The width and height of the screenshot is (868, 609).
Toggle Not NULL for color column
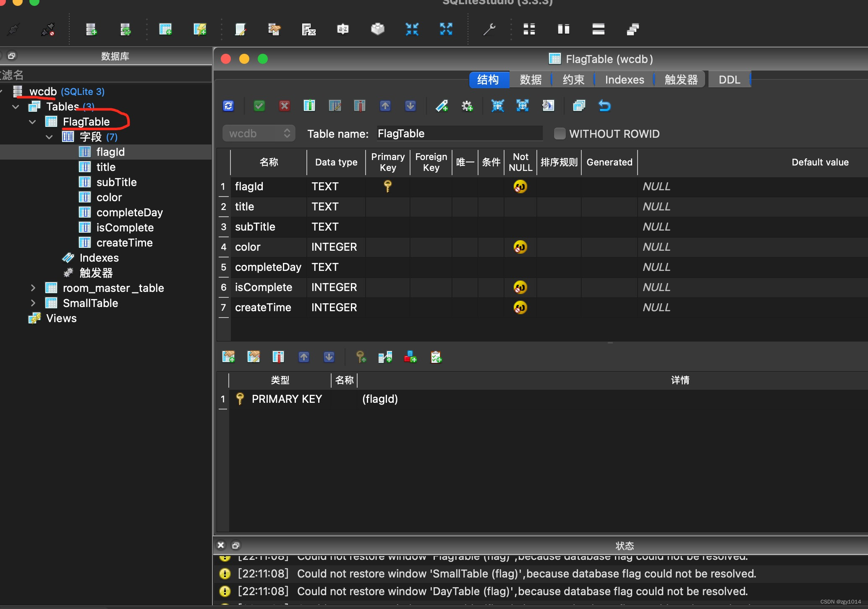tap(520, 247)
